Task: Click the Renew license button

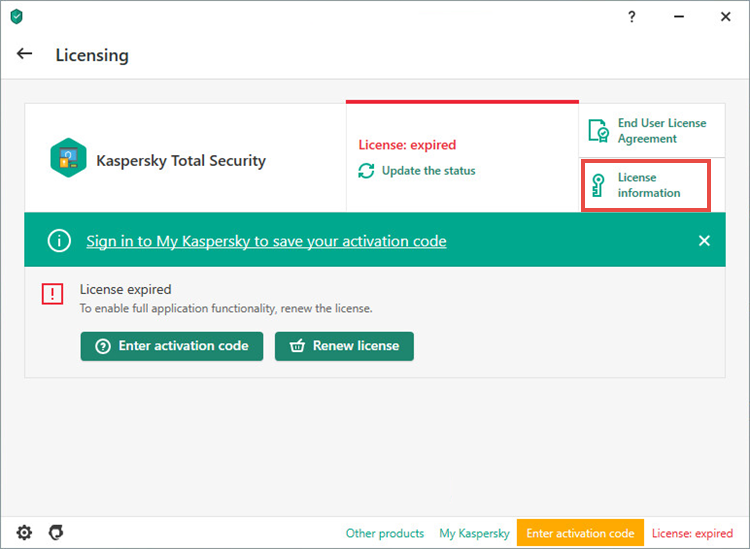Action: point(344,346)
